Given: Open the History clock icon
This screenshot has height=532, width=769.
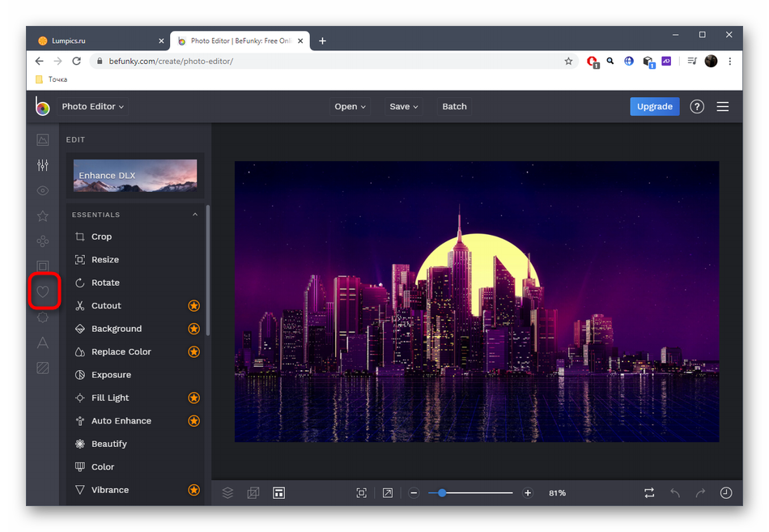Looking at the screenshot, I should click(x=726, y=492).
